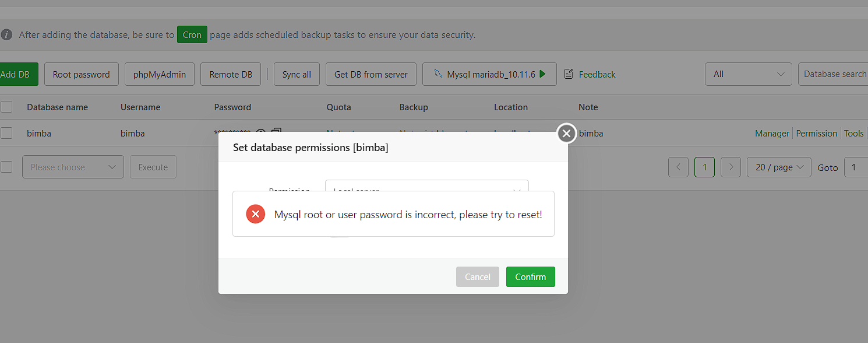Image resolution: width=868 pixels, height=343 pixels.
Task: Go to next page arrow
Action: click(731, 167)
